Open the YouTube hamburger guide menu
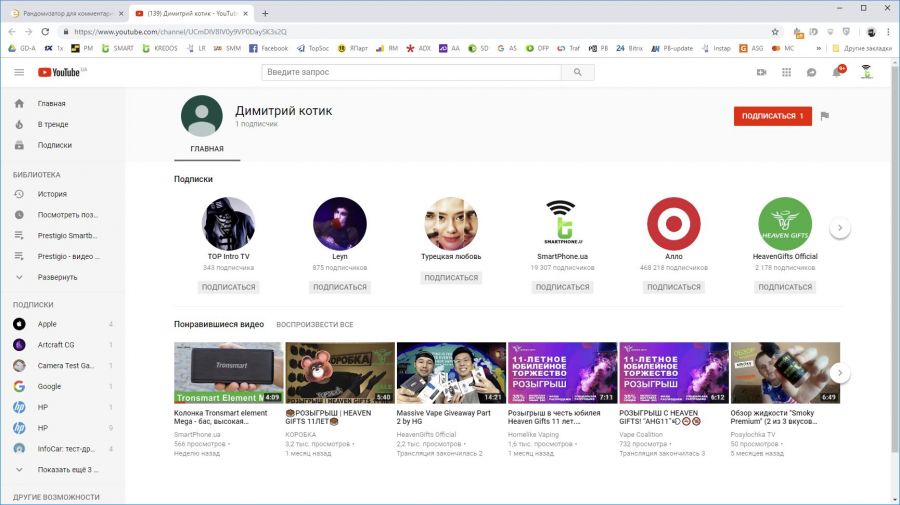The height and width of the screenshot is (505, 900). pyautogui.click(x=19, y=72)
